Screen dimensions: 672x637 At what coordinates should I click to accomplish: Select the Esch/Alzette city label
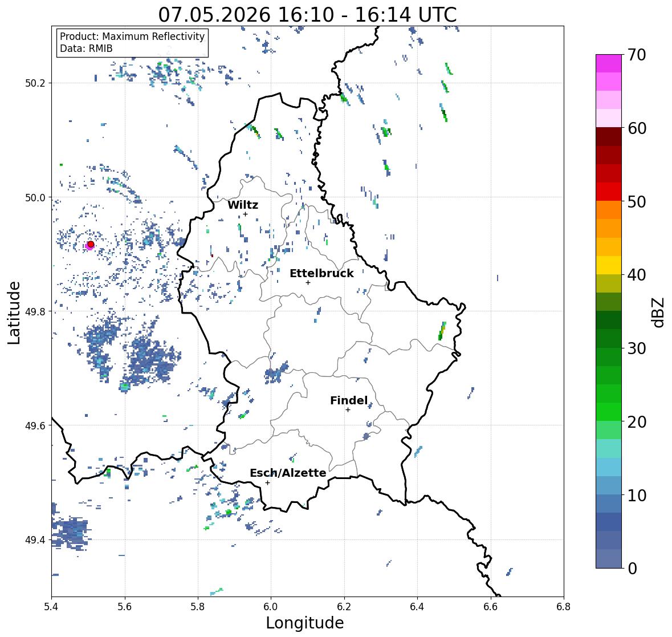click(288, 473)
